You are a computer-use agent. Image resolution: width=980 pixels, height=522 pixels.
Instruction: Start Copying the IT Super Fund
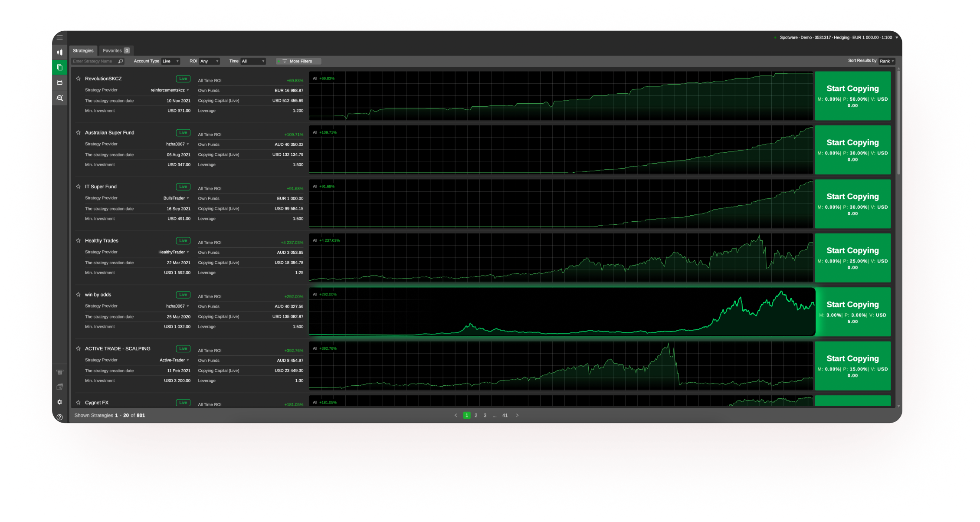pos(852,204)
